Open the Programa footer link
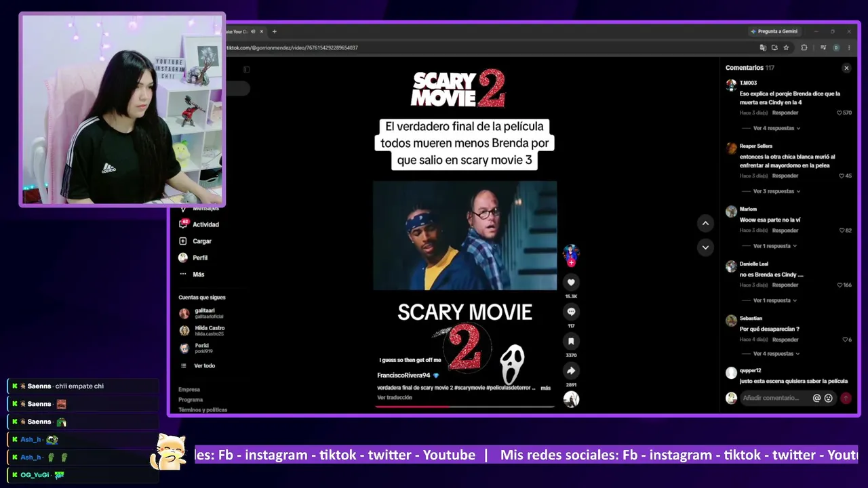 click(191, 400)
